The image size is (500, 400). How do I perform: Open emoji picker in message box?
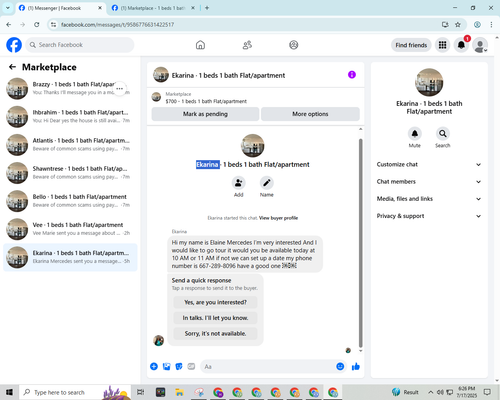[340, 367]
